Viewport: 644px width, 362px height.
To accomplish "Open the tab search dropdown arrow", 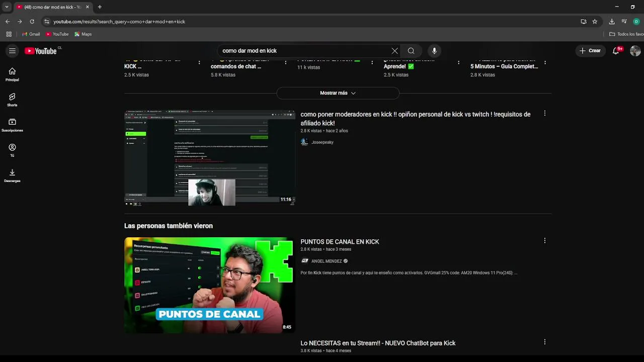I will pyautogui.click(x=7, y=7).
